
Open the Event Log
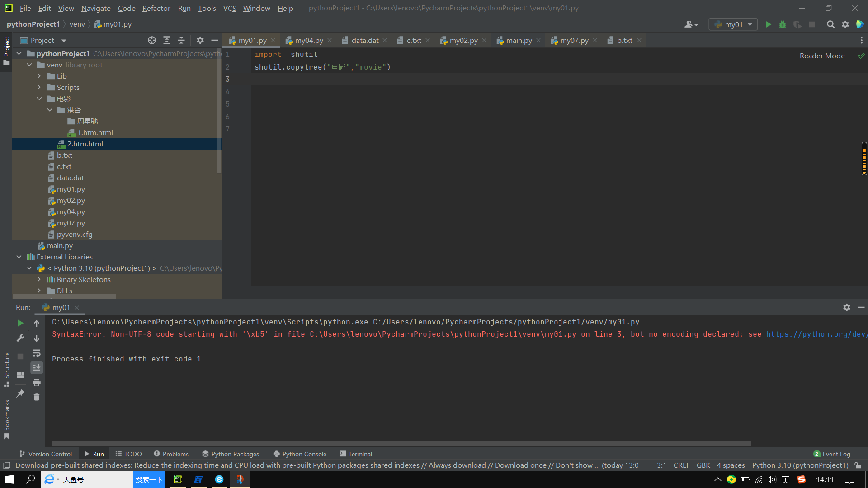pyautogui.click(x=832, y=454)
